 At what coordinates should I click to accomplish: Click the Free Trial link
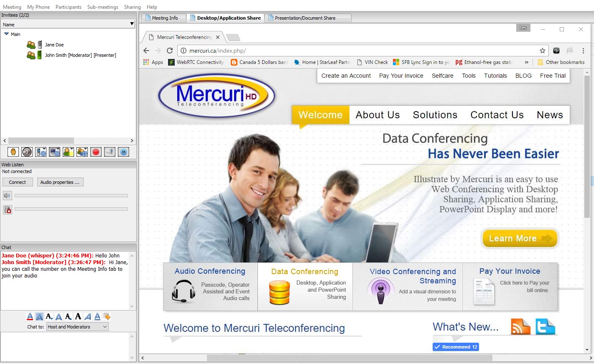pyautogui.click(x=553, y=76)
